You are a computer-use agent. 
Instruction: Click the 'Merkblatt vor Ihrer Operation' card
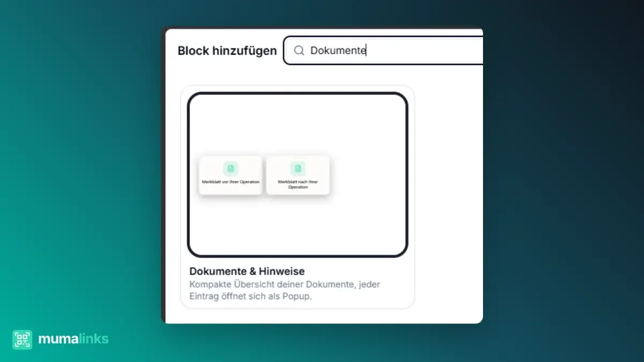231,175
